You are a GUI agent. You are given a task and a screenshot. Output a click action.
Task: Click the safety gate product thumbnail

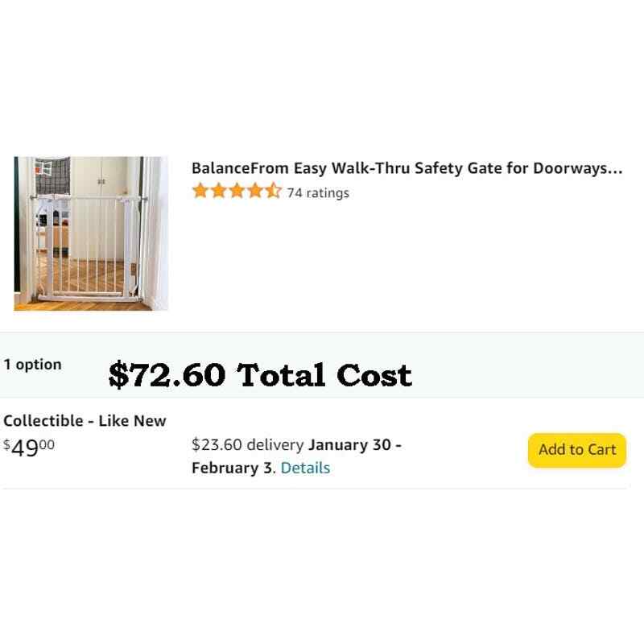pyautogui.click(x=91, y=233)
